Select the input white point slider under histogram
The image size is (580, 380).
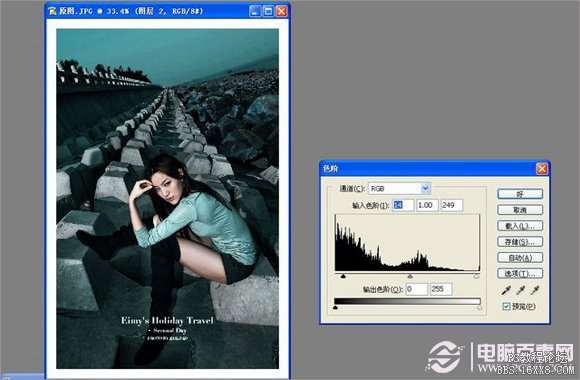click(x=476, y=276)
